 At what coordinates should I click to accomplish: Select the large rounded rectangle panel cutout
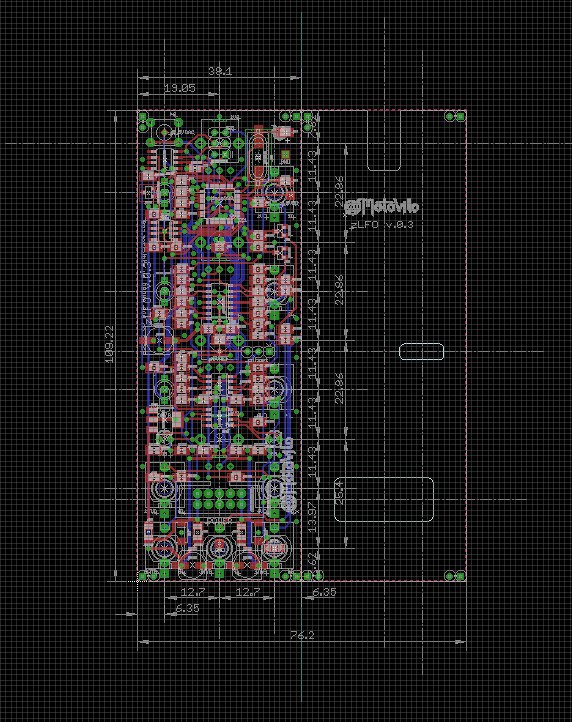coord(384,500)
